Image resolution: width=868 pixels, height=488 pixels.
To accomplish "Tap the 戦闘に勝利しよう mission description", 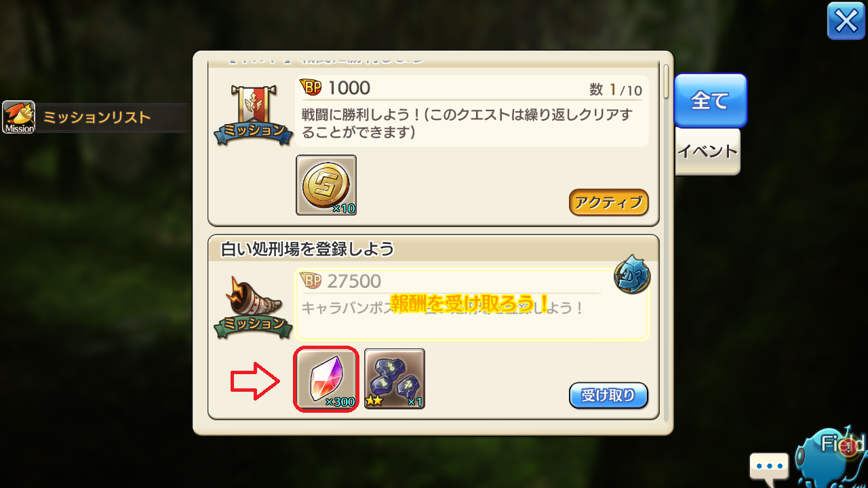I will tap(468, 123).
